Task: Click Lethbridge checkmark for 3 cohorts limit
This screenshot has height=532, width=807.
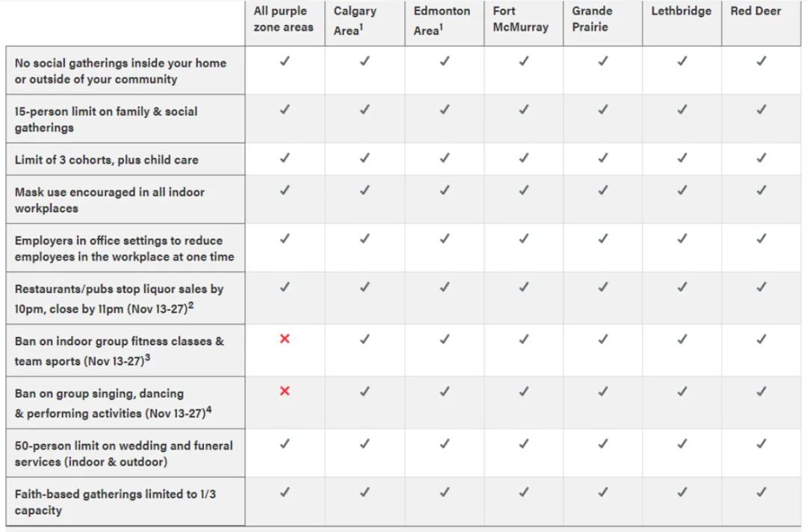Action: point(682,158)
